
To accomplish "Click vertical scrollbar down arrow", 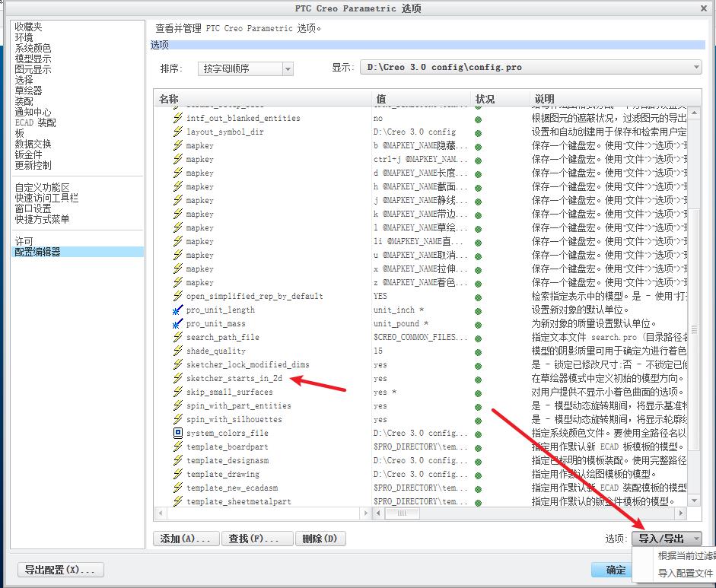I will pos(694,501).
